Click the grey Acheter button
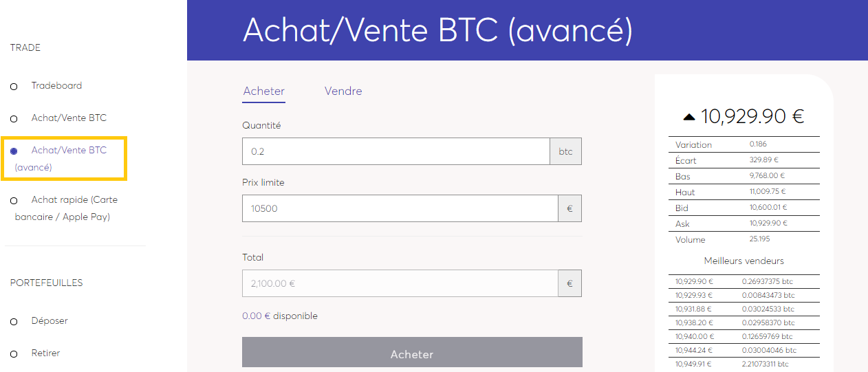Viewport: 868px width, 372px height. (412, 354)
